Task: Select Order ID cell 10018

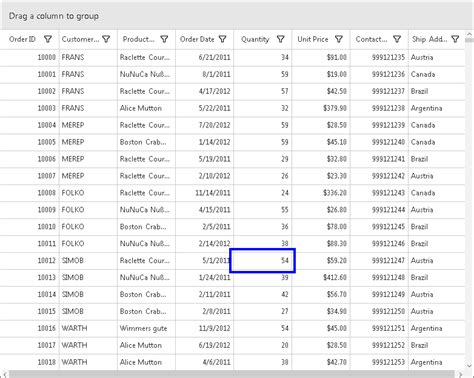Action: (29, 362)
